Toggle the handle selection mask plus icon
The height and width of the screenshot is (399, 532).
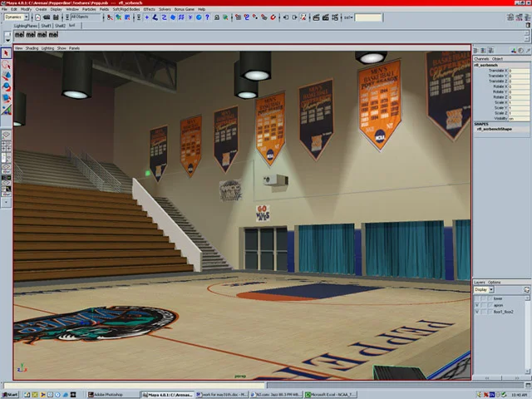coord(147,17)
